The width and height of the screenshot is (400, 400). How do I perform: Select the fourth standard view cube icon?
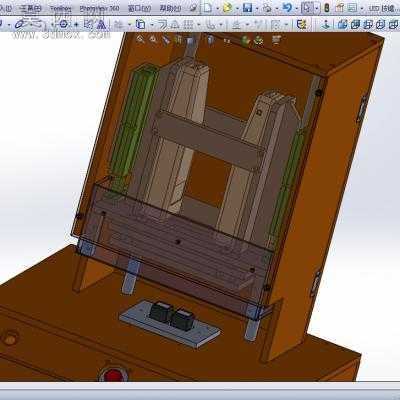pyautogui.click(x=381, y=24)
